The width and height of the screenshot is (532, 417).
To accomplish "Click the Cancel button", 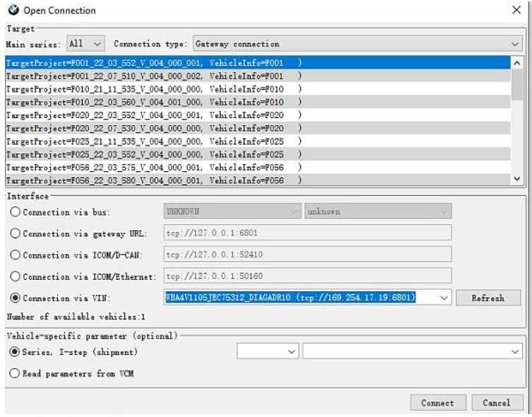I will (x=497, y=403).
